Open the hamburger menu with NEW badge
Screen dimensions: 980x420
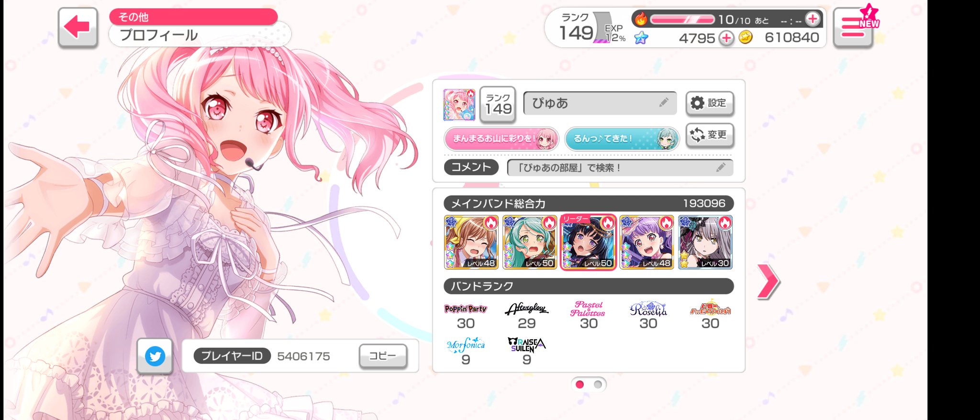853,27
